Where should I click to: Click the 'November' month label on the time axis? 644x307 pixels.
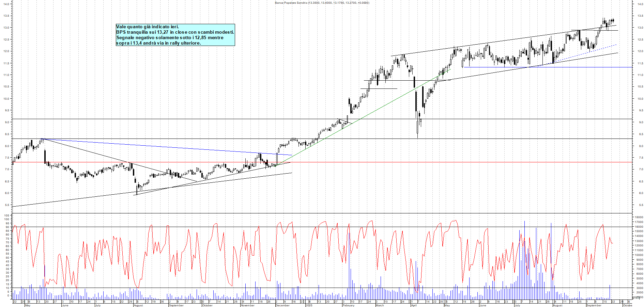click(x=248, y=305)
